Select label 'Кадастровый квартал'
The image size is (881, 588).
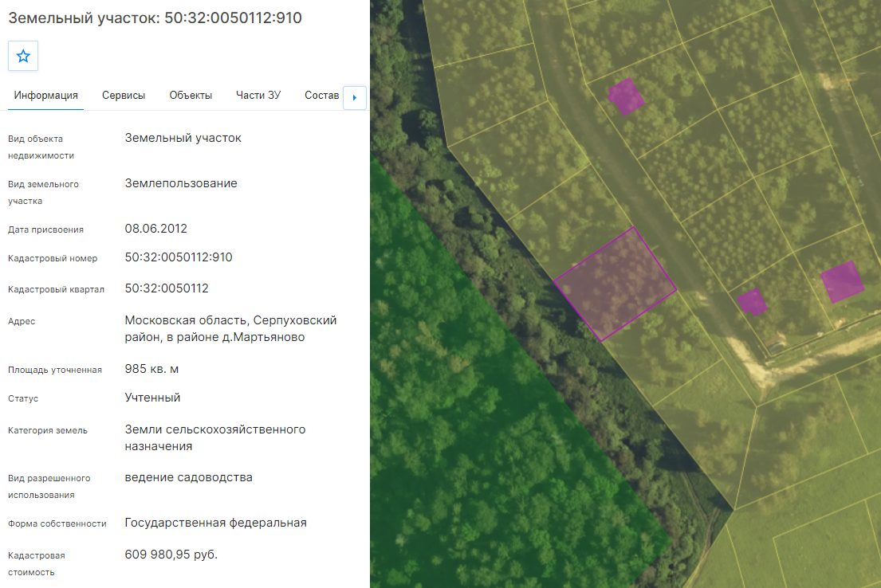[56, 289]
